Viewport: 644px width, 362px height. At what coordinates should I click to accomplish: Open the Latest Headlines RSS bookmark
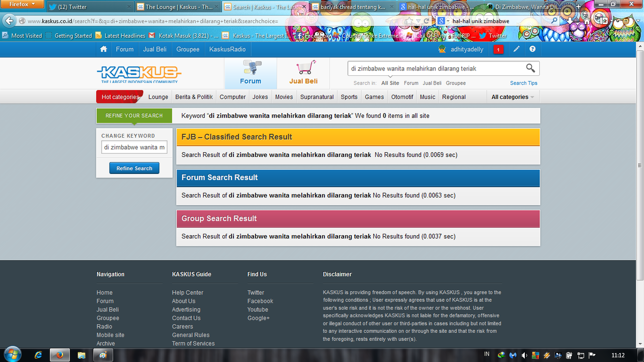click(x=120, y=36)
